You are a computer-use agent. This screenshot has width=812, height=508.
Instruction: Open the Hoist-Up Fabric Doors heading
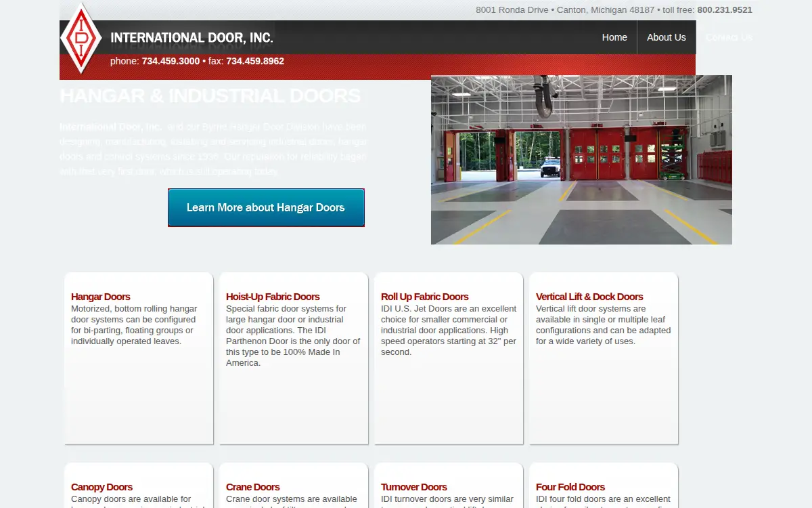pos(273,297)
